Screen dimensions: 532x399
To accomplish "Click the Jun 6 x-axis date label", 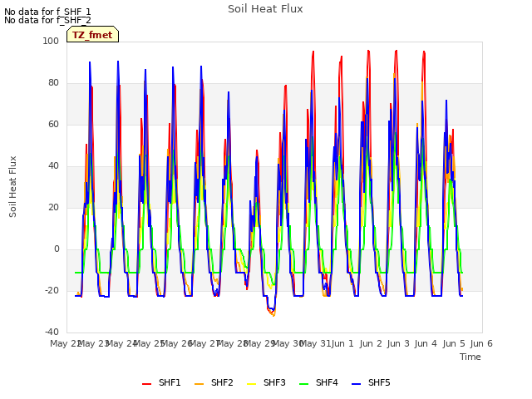I will point(481,343).
